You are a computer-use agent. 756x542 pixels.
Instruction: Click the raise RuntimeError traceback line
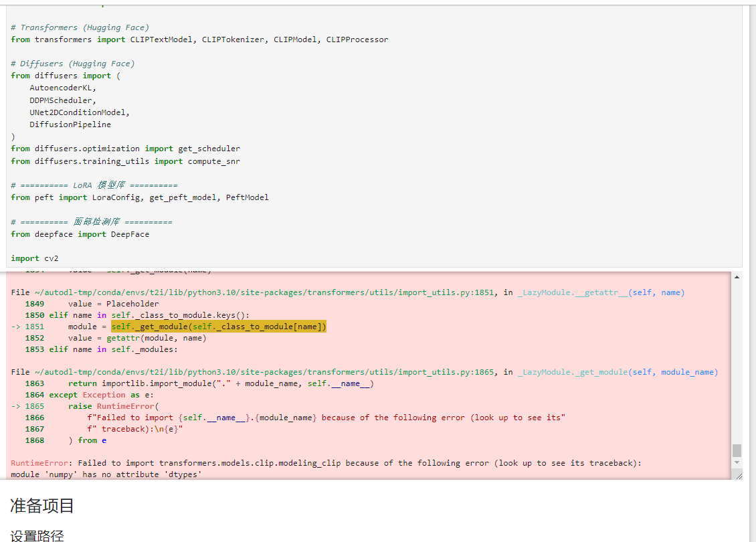tap(114, 406)
